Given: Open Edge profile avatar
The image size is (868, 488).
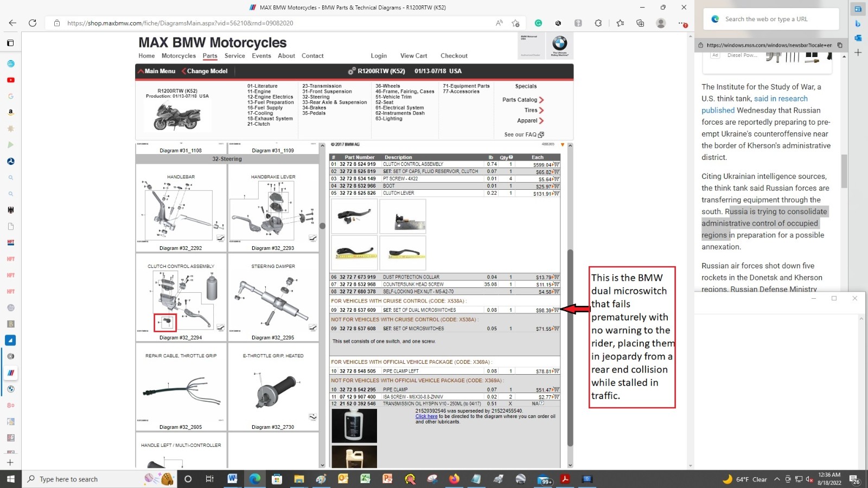Looking at the screenshot, I should point(661,23).
